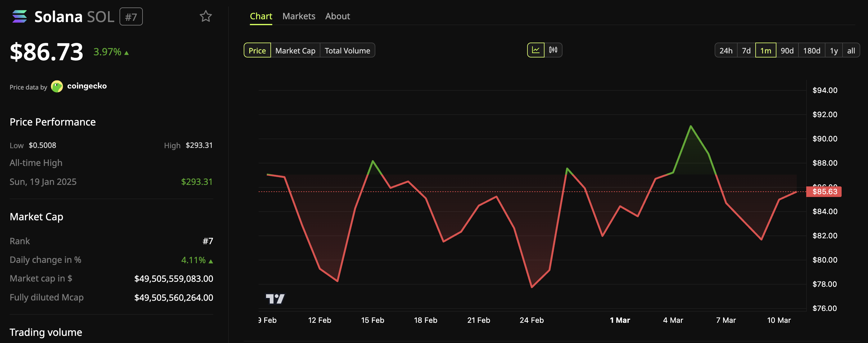Viewport: 868px width, 343px height.
Task: Select the 90d timeframe
Action: tap(788, 50)
